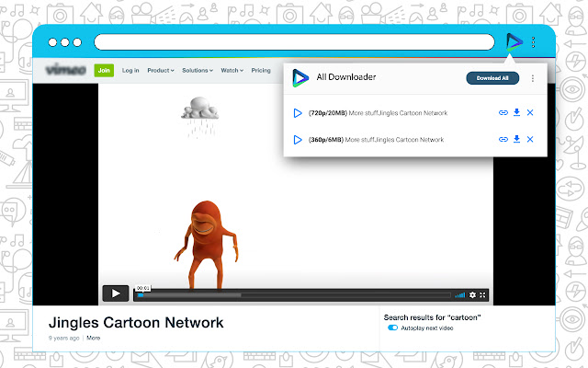Screen dimensions: 588x368
Task: Toggle Autoplay next video switch
Action: pos(392,328)
